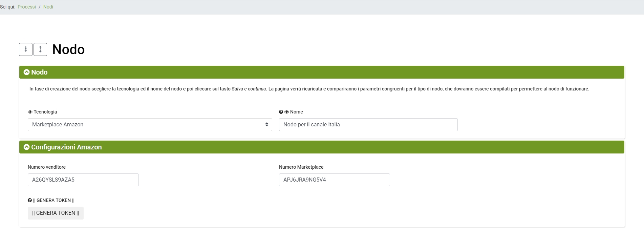Open Nodi breadcrumb link
This screenshot has height=228, width=644.
click(x=48, y=7)
